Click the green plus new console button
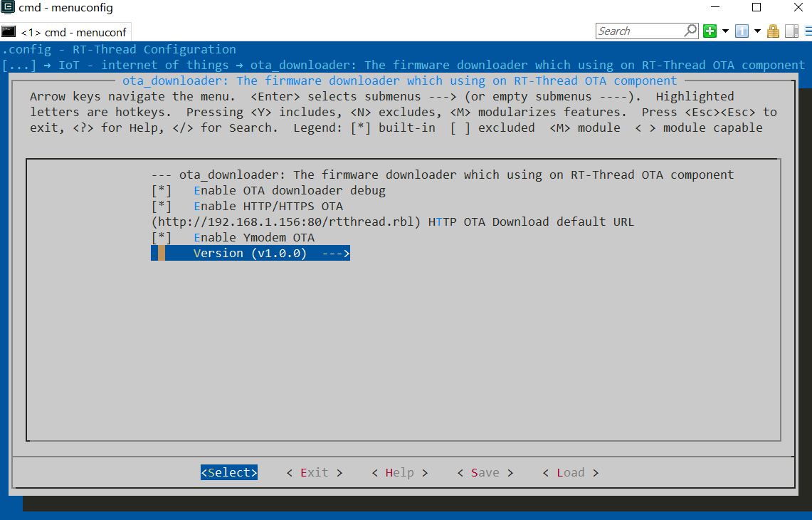Viewport: 812px width, 520px height. pos(710,31)
